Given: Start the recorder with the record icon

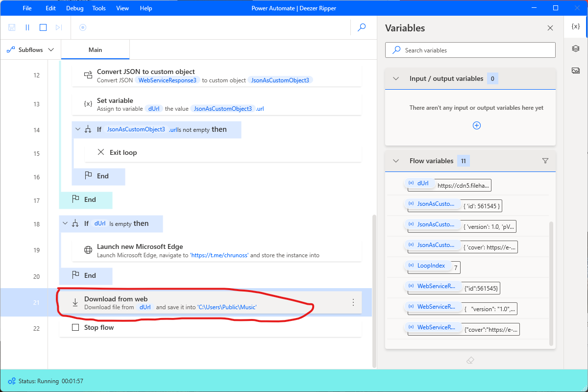Looking at the screenshot, I should [82, 28].
